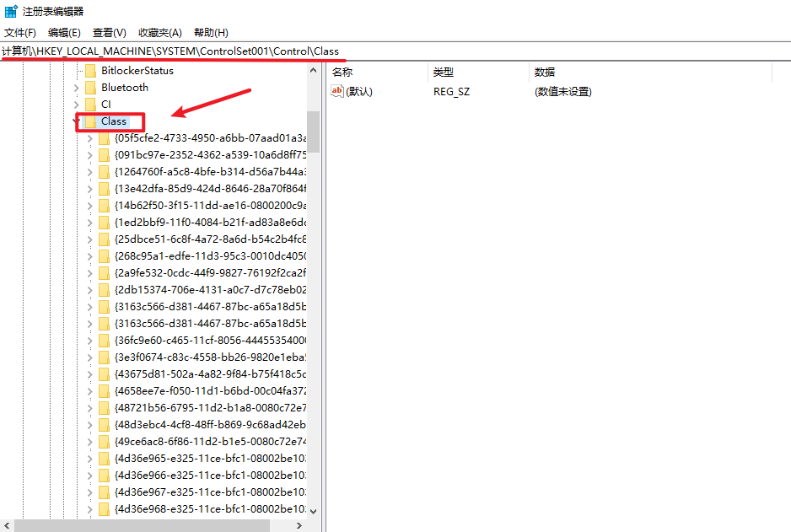Click folder icon of {49ce6ac8-6f86 key
Screen dimensions: 791x532
pyautogui.click(x=104, y=442)
